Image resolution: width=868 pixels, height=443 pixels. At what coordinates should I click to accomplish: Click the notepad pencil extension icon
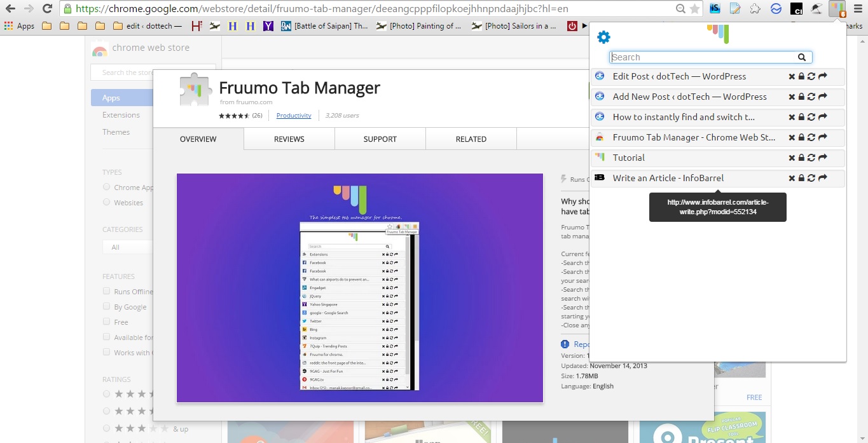click(x=735, y=9)
